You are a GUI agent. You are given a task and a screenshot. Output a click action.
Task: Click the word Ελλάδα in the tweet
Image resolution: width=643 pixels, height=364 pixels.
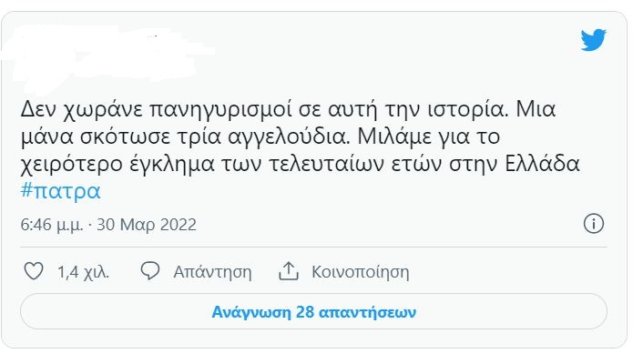(542, 163)
